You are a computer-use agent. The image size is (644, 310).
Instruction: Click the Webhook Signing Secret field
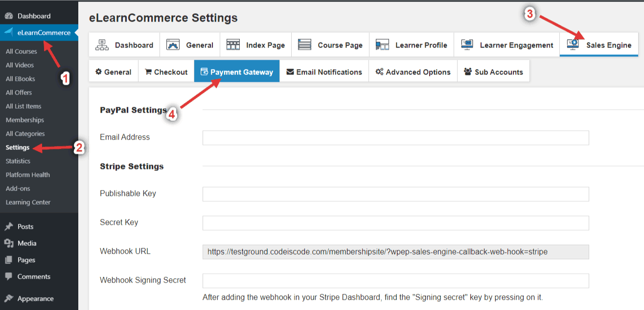pyautogui.click(x=395, y=281)
